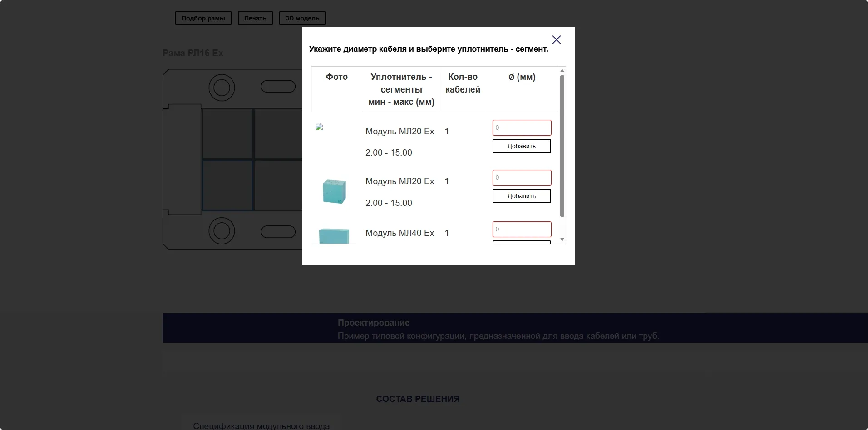The height and width of the screenshot is (430, 868).
Task: Select Модуль МЛ20 Ех name beside the teal cube
Action: click(x=400, y=181)
